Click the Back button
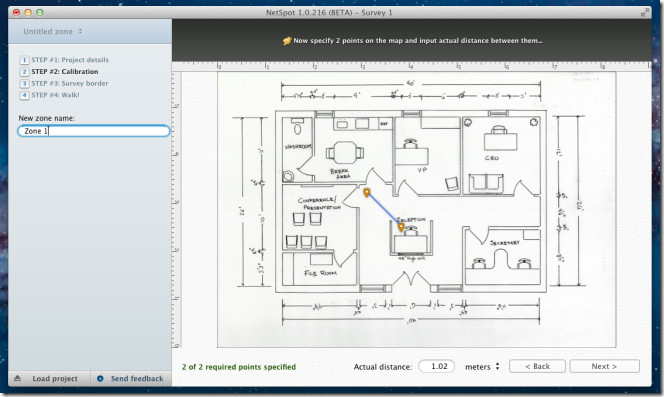Image resolution: width=664 pixels, height=397 pixels. [537, 366]
